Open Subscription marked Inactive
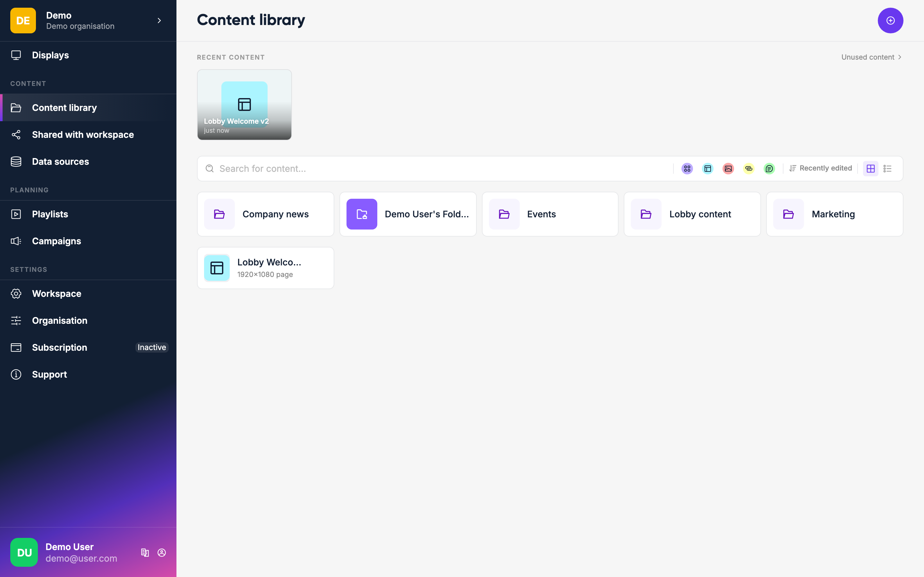This screenshot has width=924, height=577. point(60,347)
